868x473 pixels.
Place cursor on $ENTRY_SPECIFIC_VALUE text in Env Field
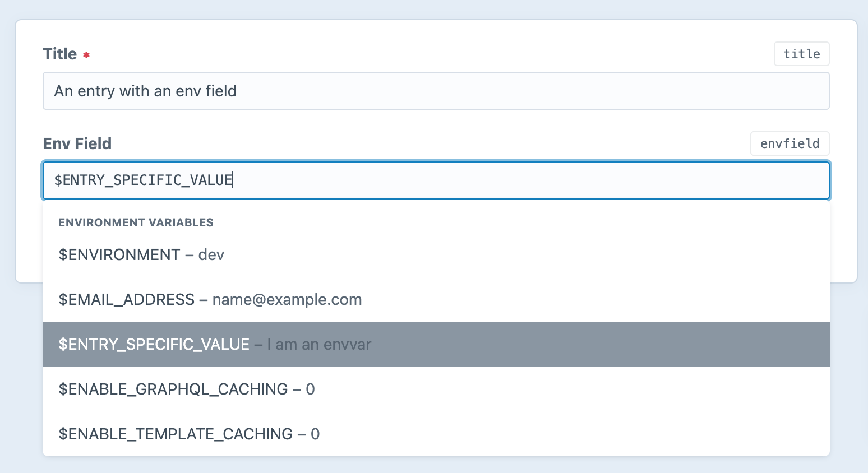click(143, 180)
